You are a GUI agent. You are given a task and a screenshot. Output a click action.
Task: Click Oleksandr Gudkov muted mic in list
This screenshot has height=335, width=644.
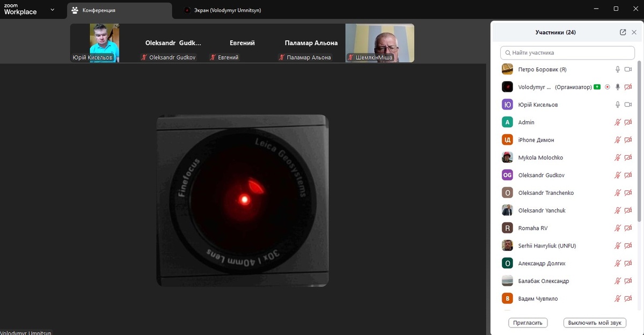pos(618,175)
